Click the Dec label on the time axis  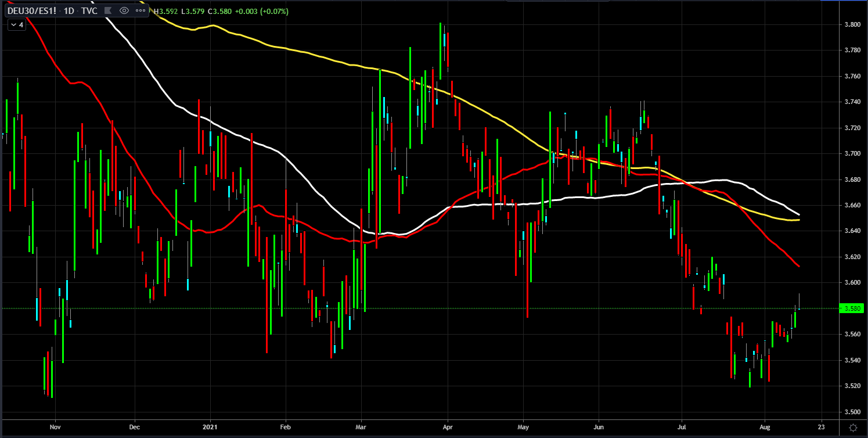click(134, 427)
